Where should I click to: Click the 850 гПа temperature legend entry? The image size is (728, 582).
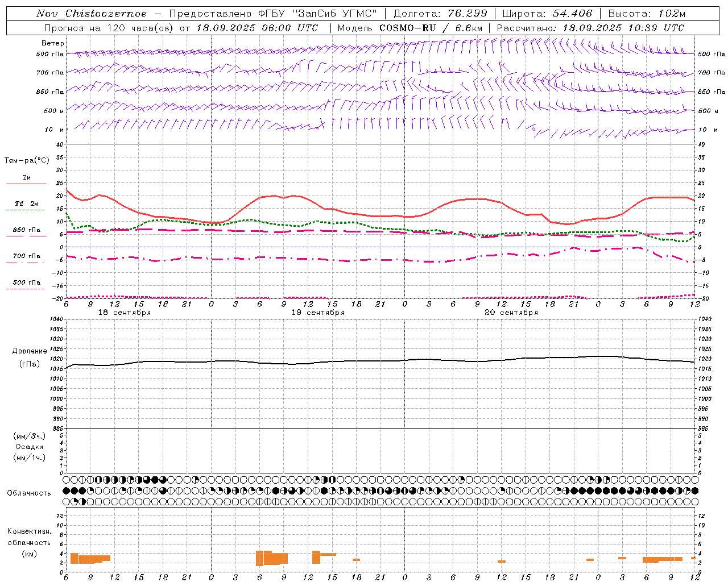[27, 230]
